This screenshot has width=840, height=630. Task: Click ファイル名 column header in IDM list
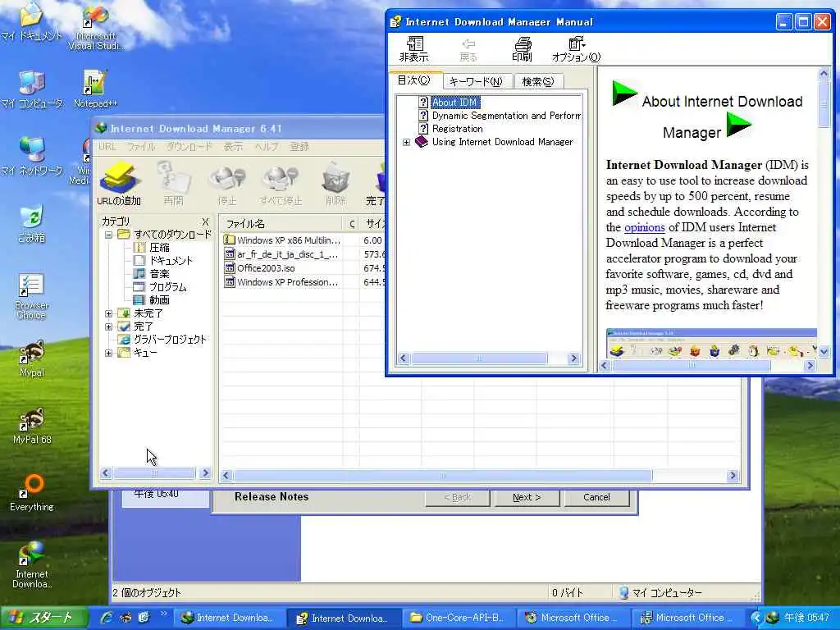(282, 224)
